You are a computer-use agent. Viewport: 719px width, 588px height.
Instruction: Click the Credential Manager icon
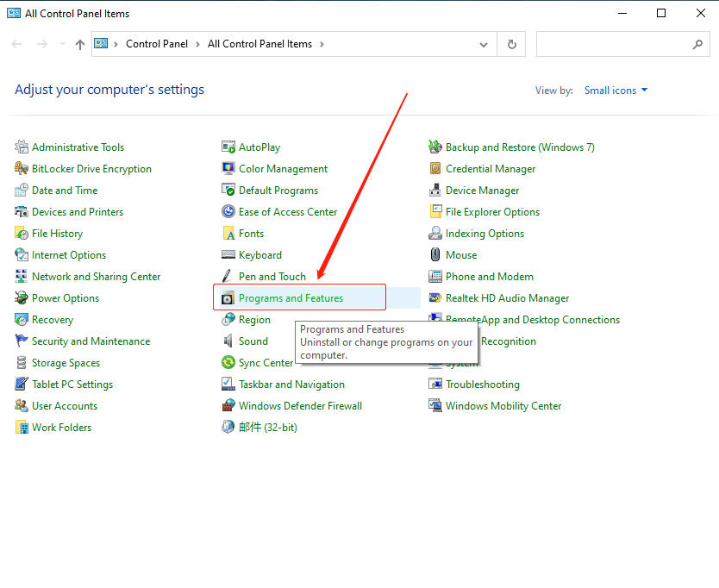tap(435, 168)
